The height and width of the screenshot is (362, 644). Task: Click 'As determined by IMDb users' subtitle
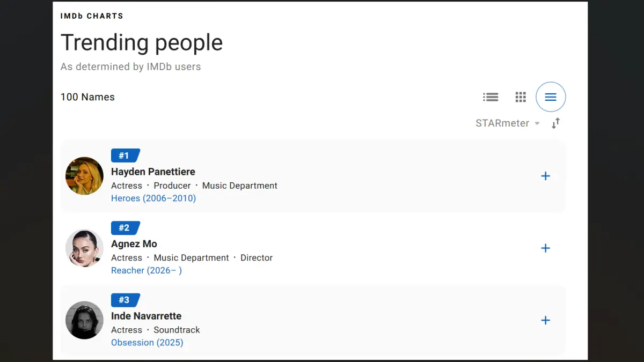[130, 67]
